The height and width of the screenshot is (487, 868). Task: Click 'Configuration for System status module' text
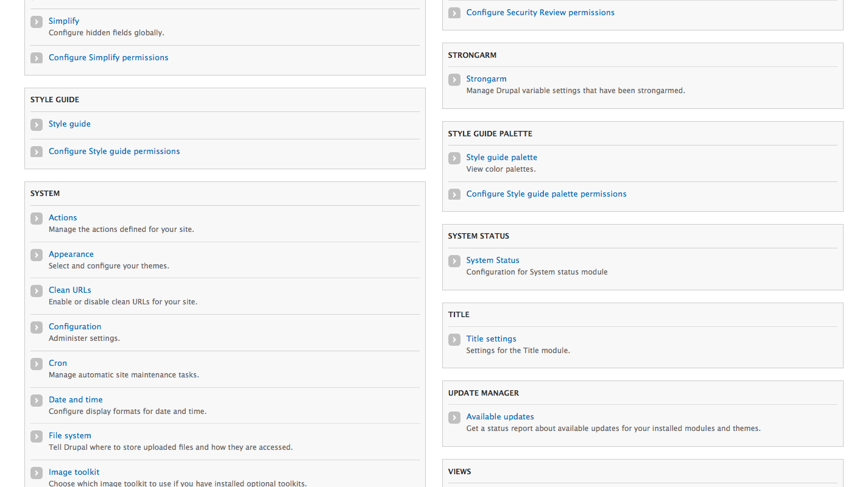(537, 272)
